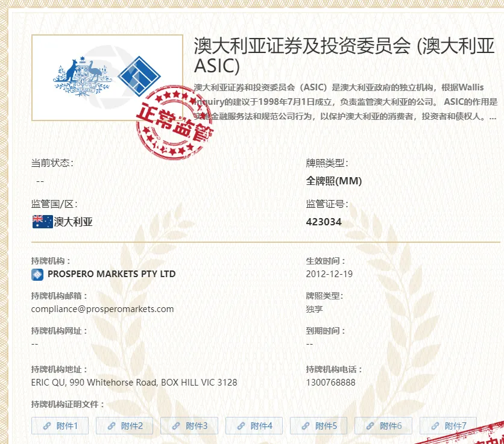Click the 当前状态 label
The image size is (504, 444).
(x=52, y=163)
